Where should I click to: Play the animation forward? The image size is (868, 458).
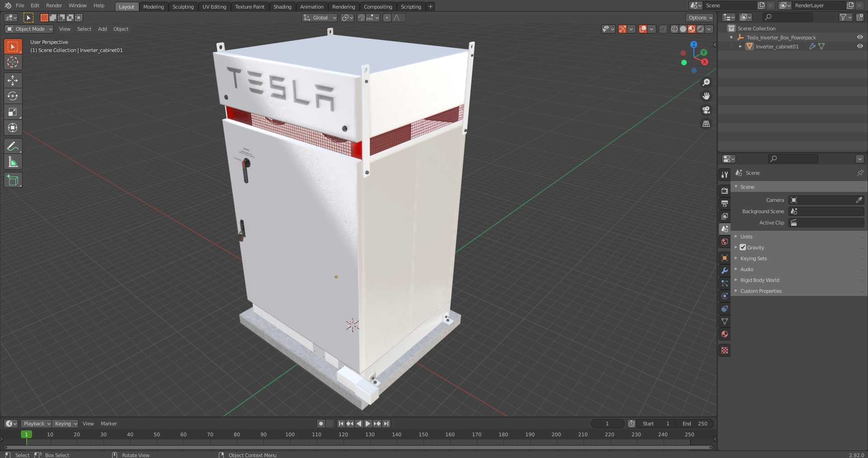pyautogui.click(x=368, y=424)
